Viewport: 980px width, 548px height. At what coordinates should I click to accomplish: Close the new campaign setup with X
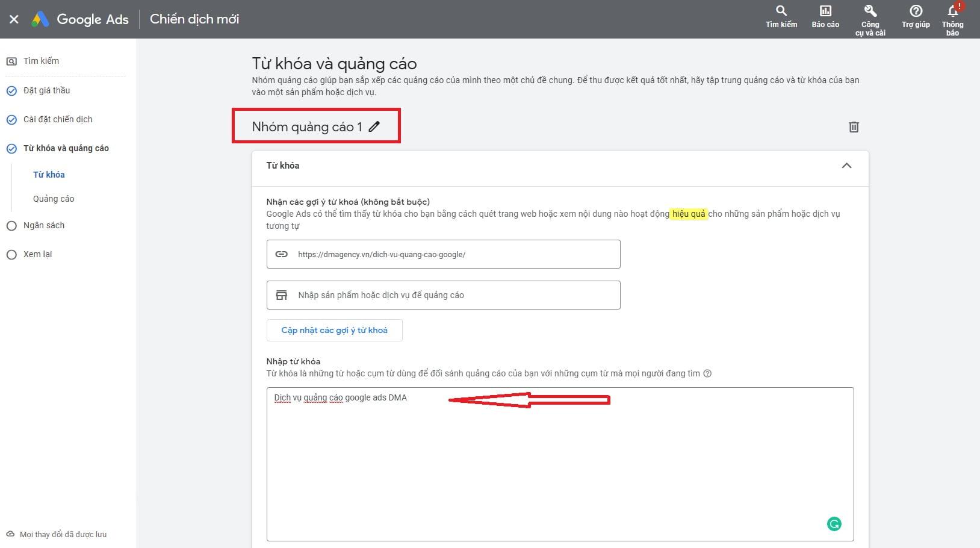pos(14,19)
